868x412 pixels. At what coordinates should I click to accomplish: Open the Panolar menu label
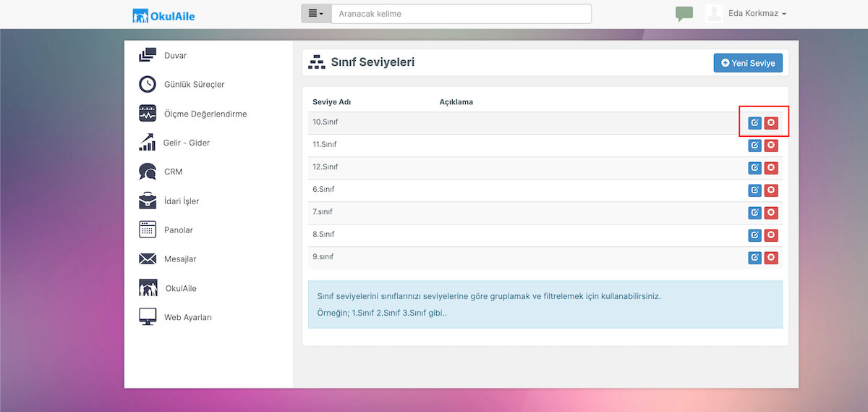point(179,230)
